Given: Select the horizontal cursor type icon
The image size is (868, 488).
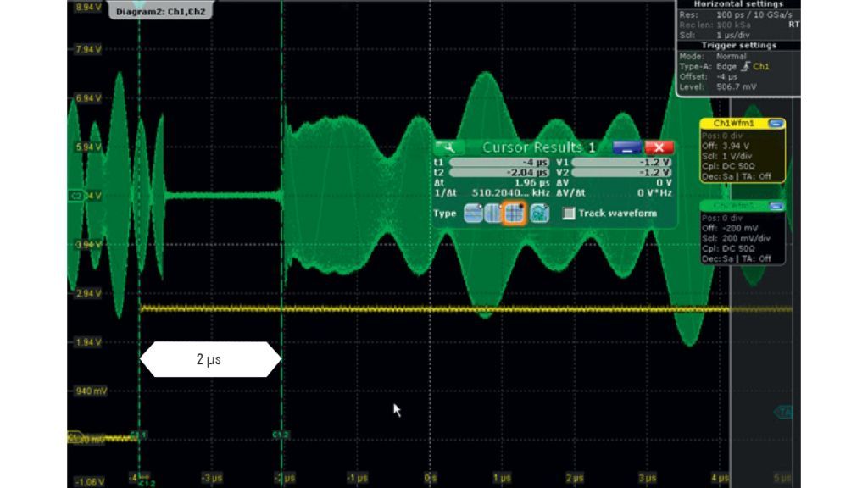Looking at the screenshot, I should point(473,213).
